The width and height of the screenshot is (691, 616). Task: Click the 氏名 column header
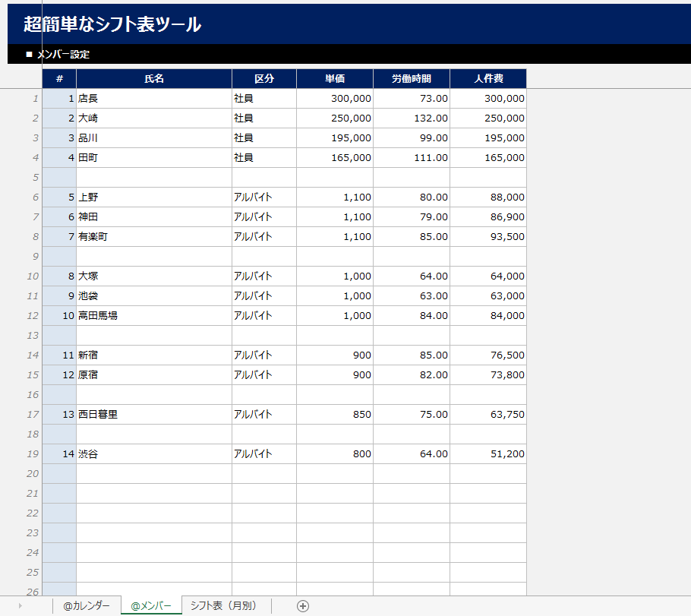click(x=154, y=78)
